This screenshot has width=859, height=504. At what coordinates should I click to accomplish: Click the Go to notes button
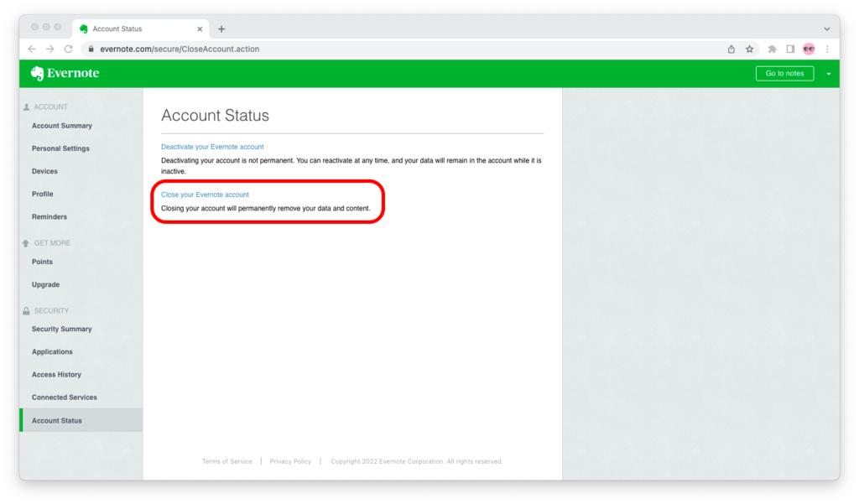point(784,74)
